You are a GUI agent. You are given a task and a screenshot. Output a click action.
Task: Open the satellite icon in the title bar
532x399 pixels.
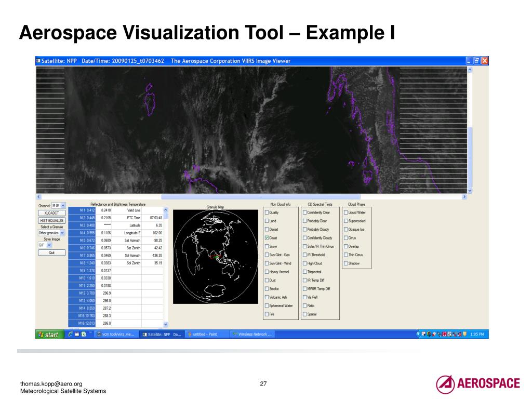[38, 61]
